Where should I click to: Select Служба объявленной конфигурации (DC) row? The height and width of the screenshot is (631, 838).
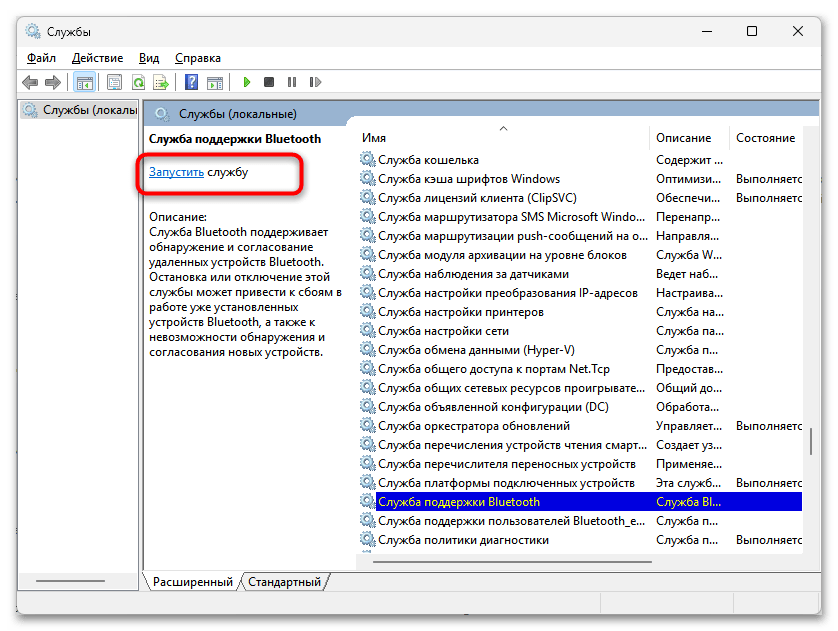(581, 407)
